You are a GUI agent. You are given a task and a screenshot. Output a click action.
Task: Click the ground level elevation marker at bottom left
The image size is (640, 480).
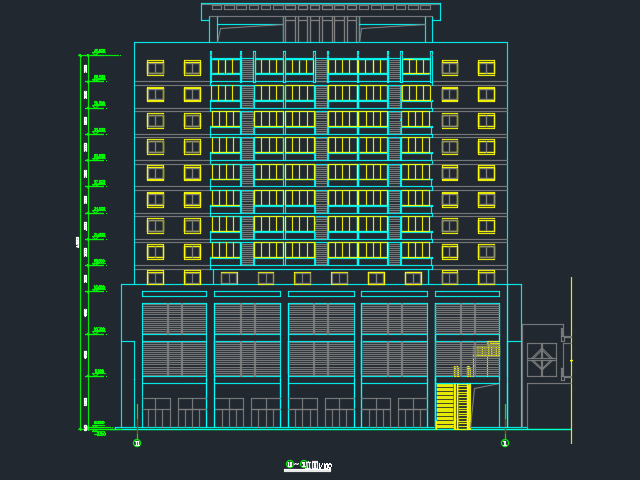(x=98, y=427)
